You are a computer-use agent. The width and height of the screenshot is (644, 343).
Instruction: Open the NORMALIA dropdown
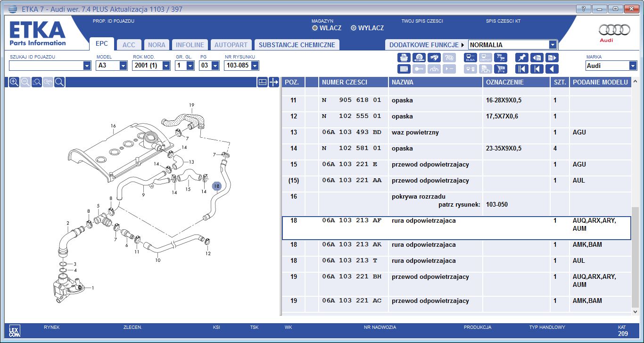click(553, 45)
